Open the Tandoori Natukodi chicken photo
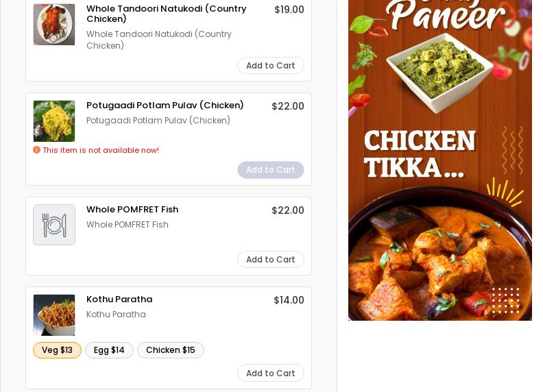The width and height of the screenshot is (543, 392). (x=54, y=24)
